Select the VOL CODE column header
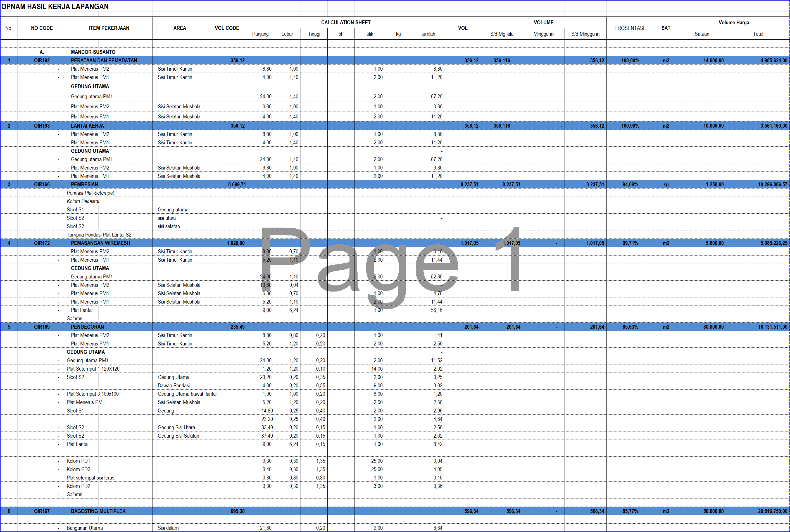The height and width of the screenshot is (532, 790). pos(227,28)
